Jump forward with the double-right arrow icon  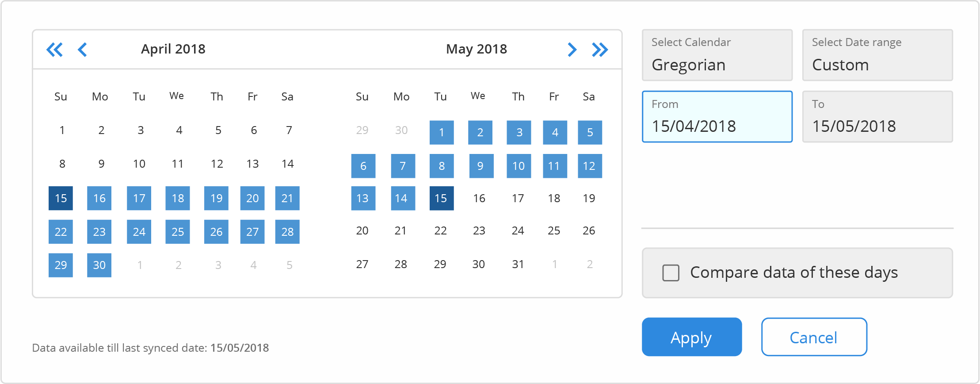point(600,49)
